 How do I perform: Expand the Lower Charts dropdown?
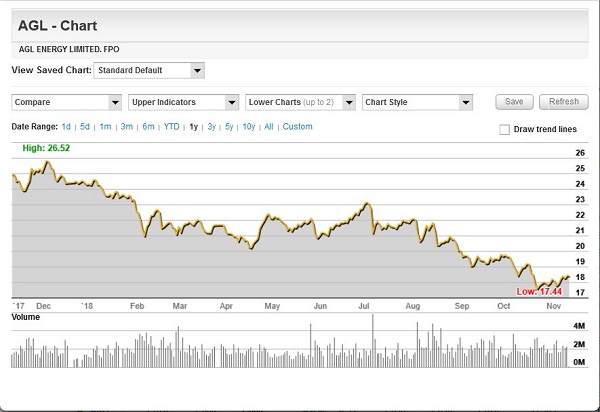[300, 102]
